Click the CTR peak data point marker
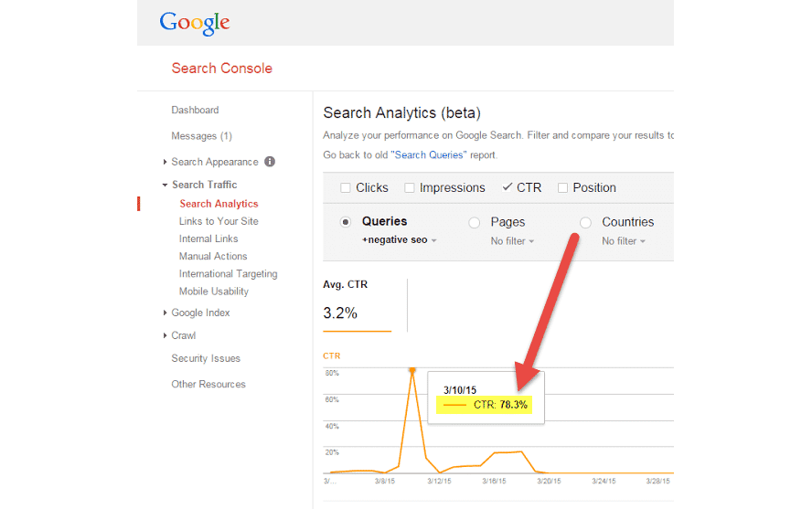The image size is (812, 509). pos(412,370)
